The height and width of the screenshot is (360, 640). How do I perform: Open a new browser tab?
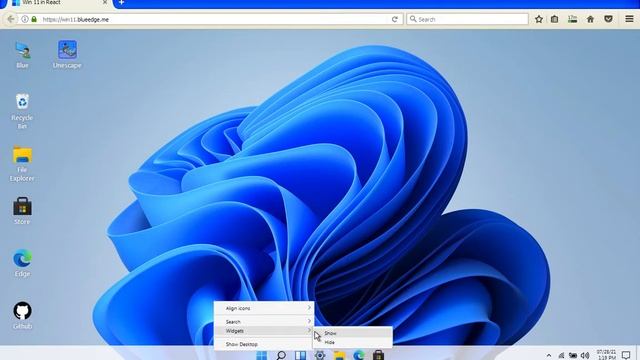coord(121,2)
